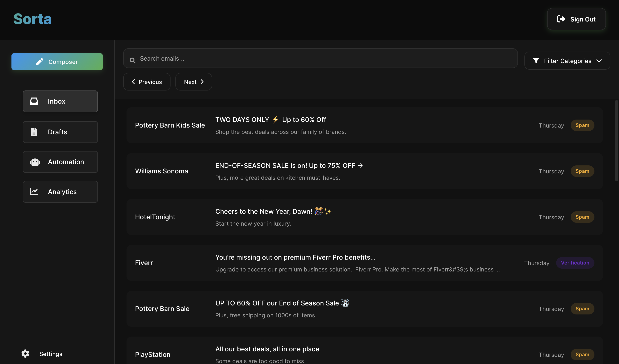Click the Spam tag on Williams Sonoma email
Viewport: 619px width, 364px height.
(582, 171)
